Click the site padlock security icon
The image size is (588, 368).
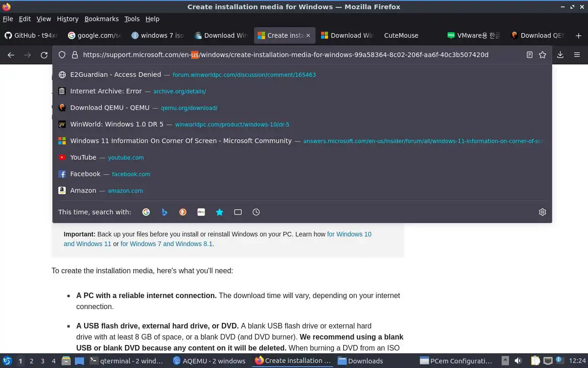pos(75,55)
